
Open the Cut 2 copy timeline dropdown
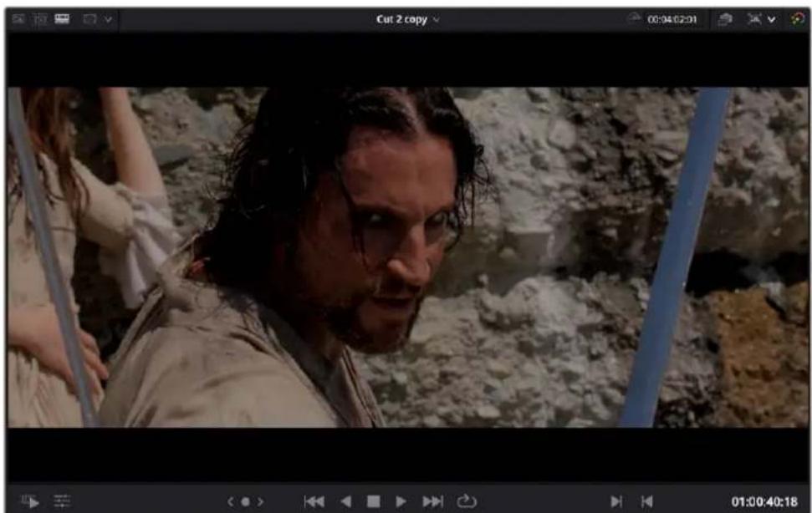pyautogui.click(x=408, y=20)
